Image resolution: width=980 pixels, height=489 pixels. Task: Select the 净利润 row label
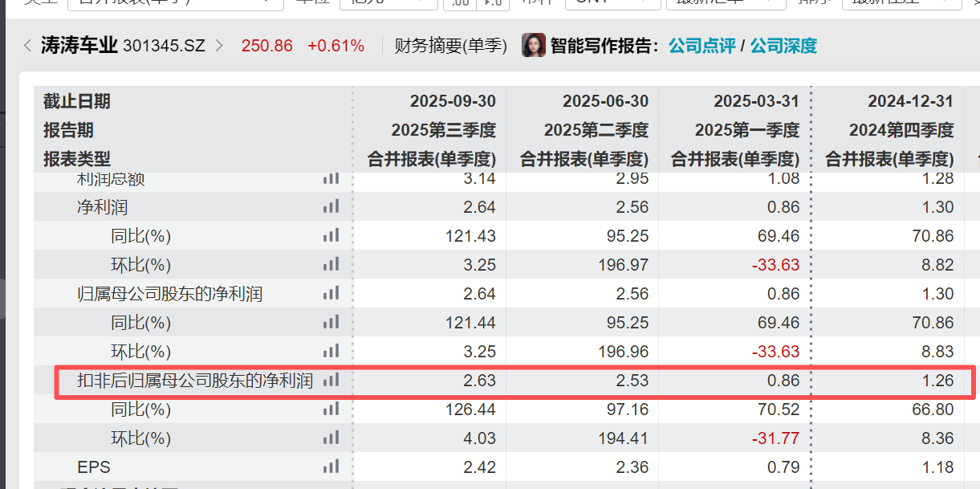(102, 207)
